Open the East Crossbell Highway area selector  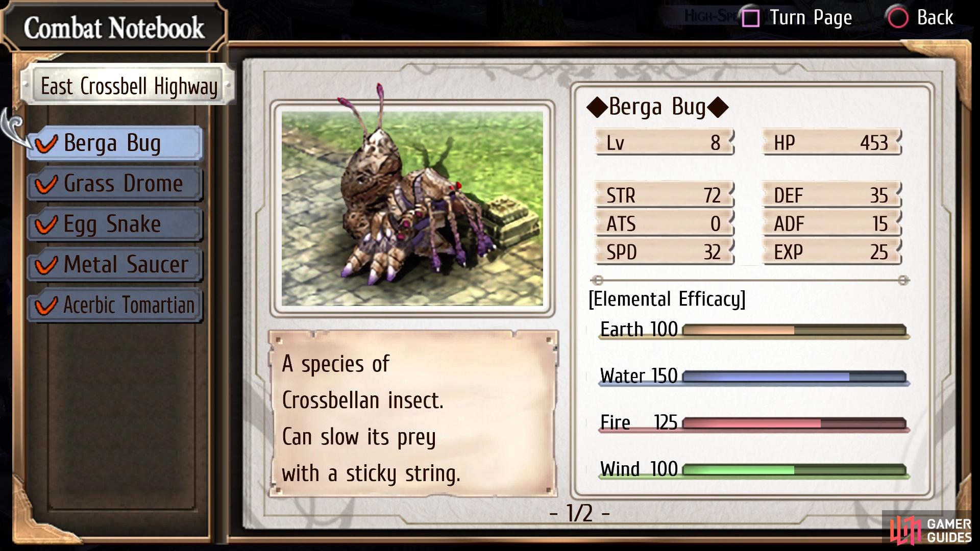(x=129, y=86)
